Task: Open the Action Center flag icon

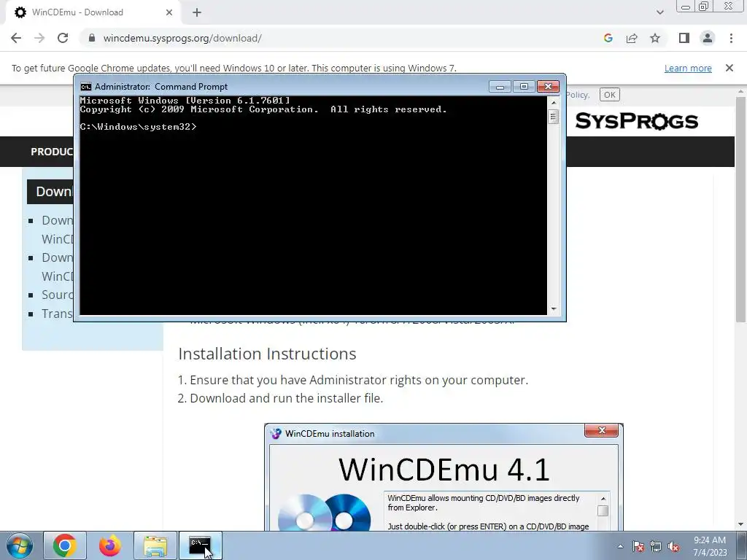Action: [638, 546]
